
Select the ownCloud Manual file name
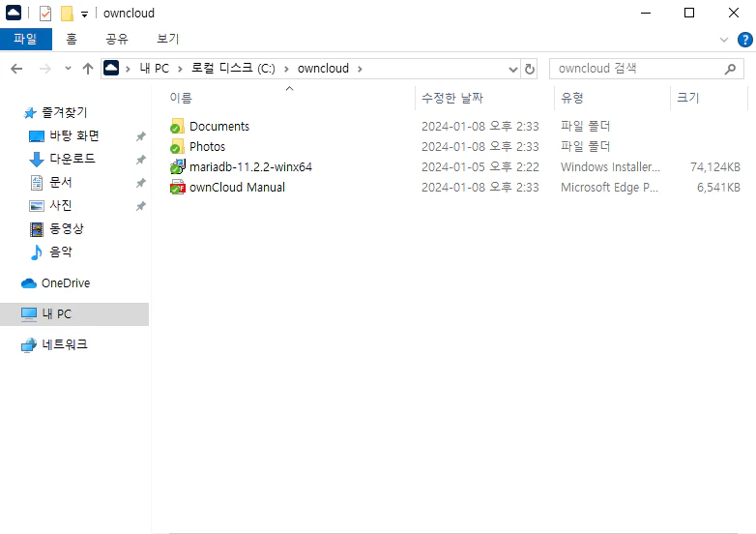click(x=237, y=187)
